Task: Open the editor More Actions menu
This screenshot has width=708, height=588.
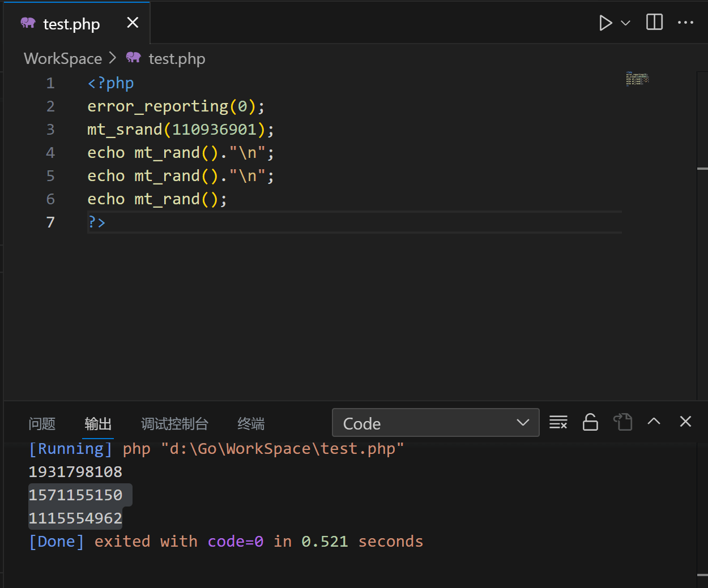Action: [685, 23]
